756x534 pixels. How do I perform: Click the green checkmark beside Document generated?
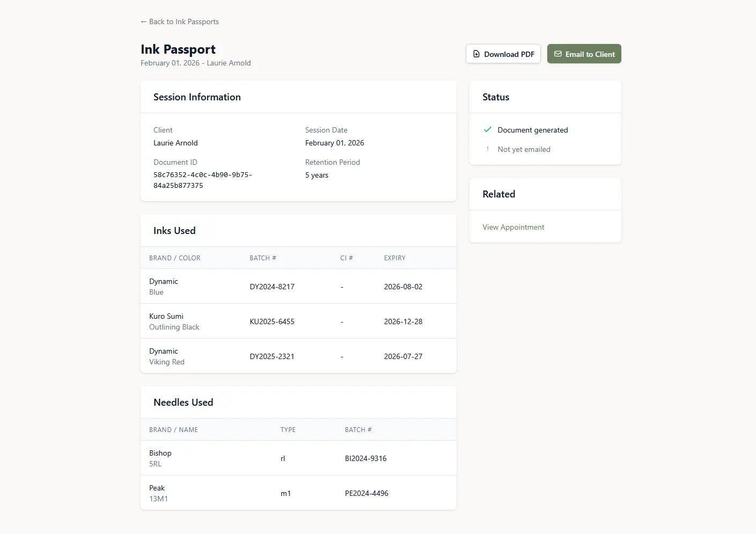(488, 130)
